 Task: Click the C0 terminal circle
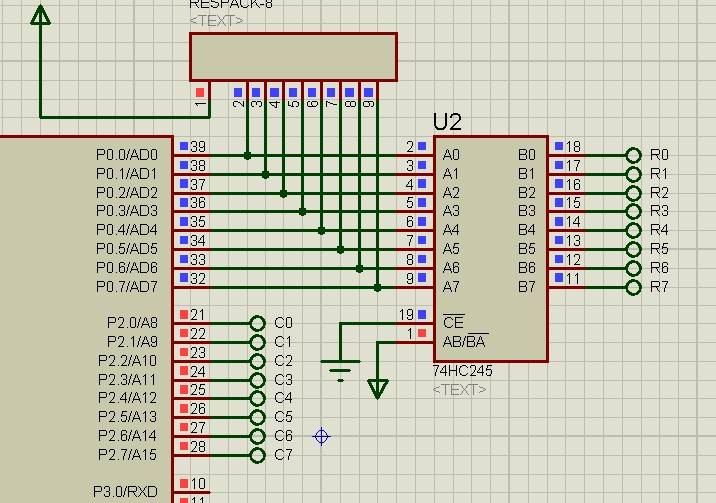click(257, 323)
